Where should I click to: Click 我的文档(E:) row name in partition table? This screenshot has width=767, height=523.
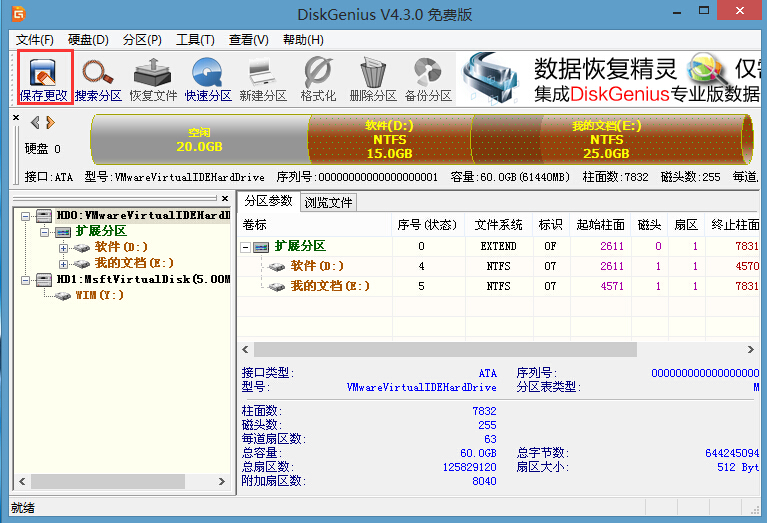(x=330, y=286)
